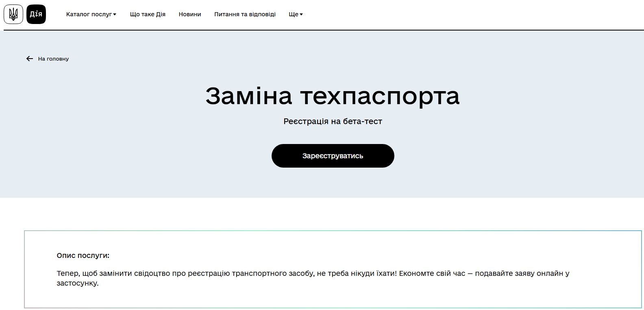Go to the Новини section
Viewport: 644px width, 310px height.
(190, 14)
